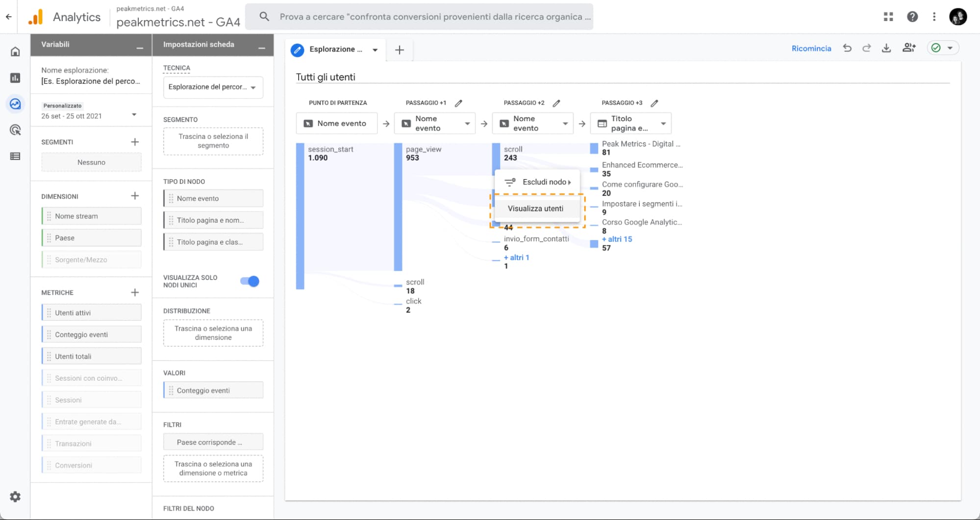
Task: Click the Ricomincia link
Action: (x=811, y=48)
